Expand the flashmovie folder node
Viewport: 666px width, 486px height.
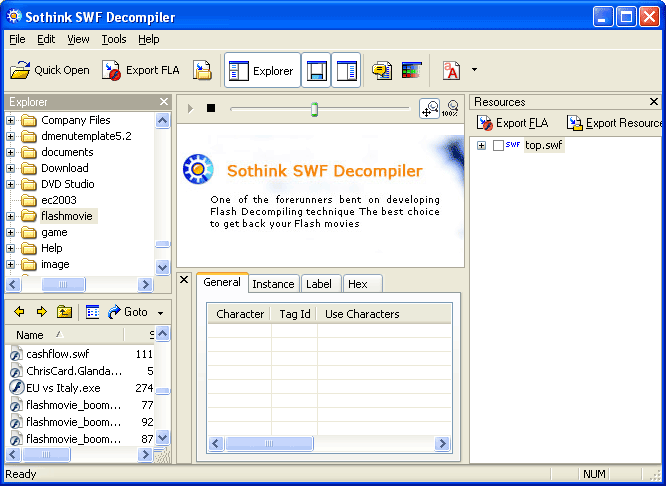point(11,216)
